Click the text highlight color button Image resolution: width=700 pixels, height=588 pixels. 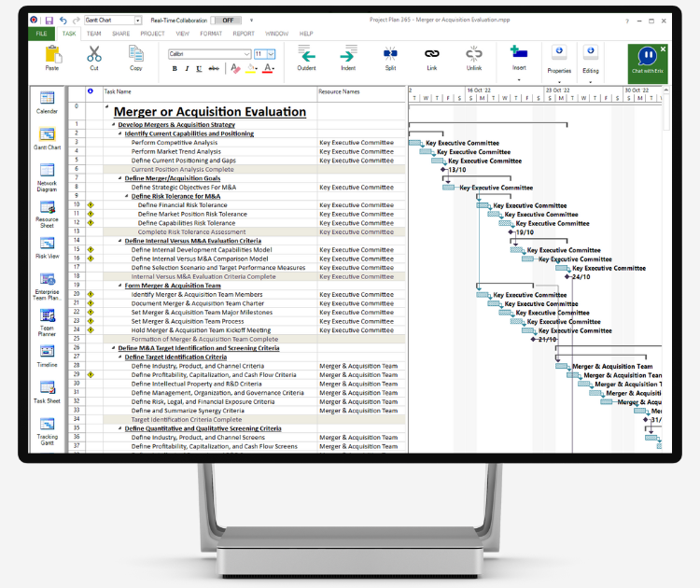click(250, 68)
